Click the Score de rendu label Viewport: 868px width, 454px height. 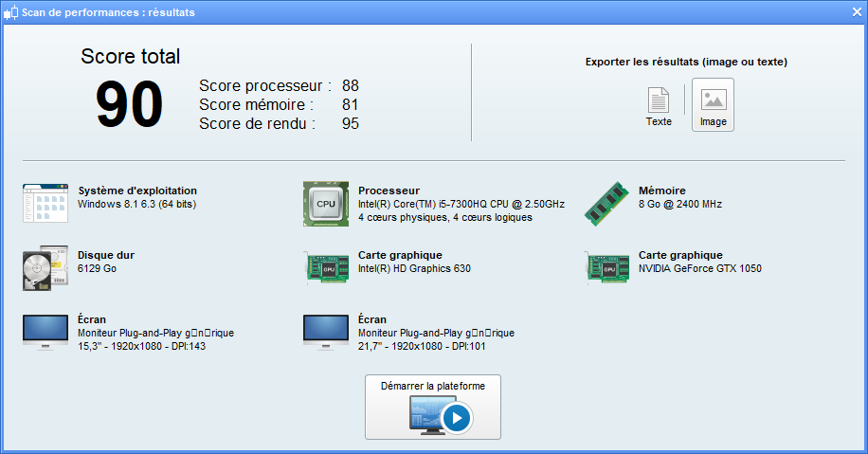click(258, 123)
